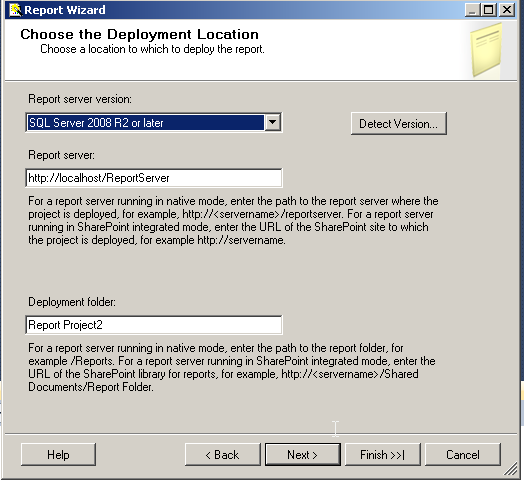
Task: Go to previous step with Back
Action: click(223, 455)
